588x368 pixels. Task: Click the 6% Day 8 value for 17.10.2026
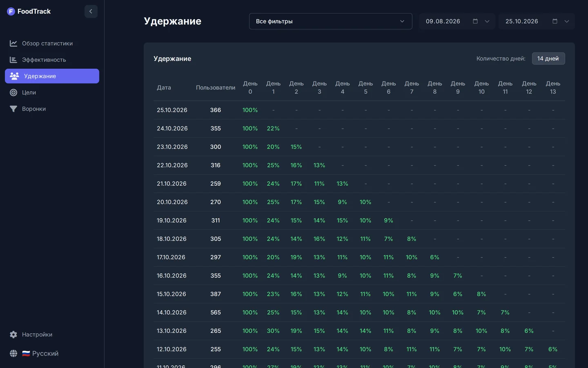[x=435, y=257]
